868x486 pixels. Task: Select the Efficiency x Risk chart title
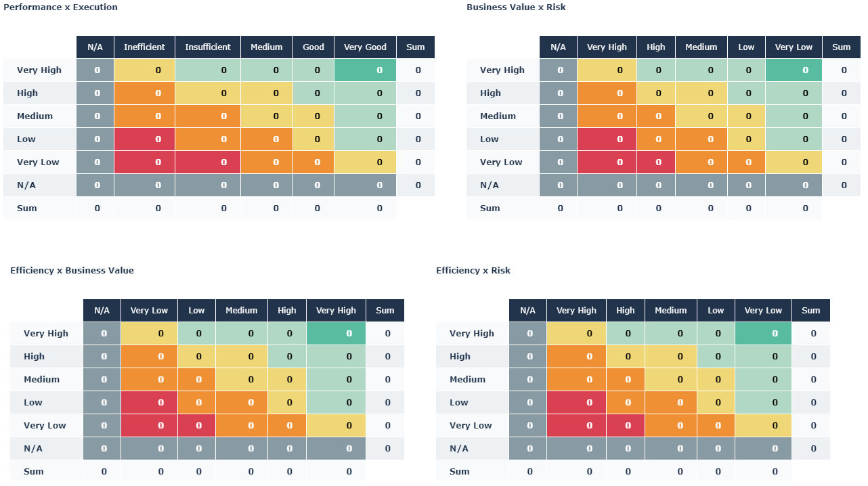point(473,271)
